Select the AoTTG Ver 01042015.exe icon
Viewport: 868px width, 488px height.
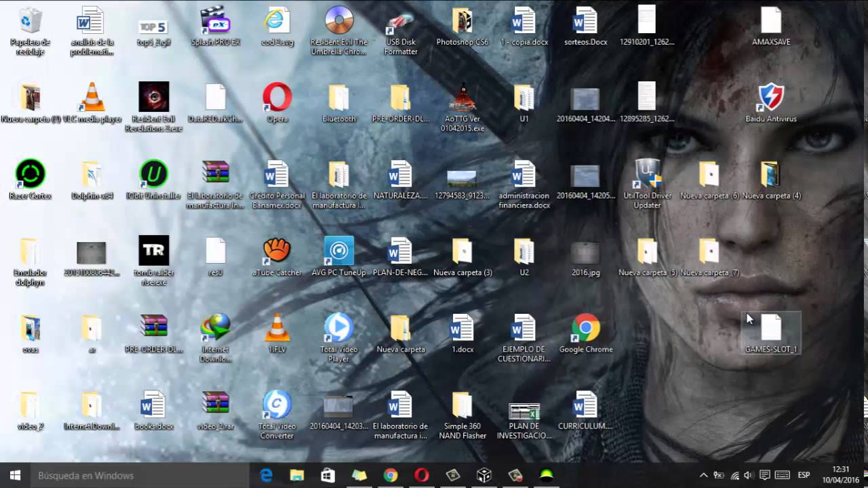462,107
